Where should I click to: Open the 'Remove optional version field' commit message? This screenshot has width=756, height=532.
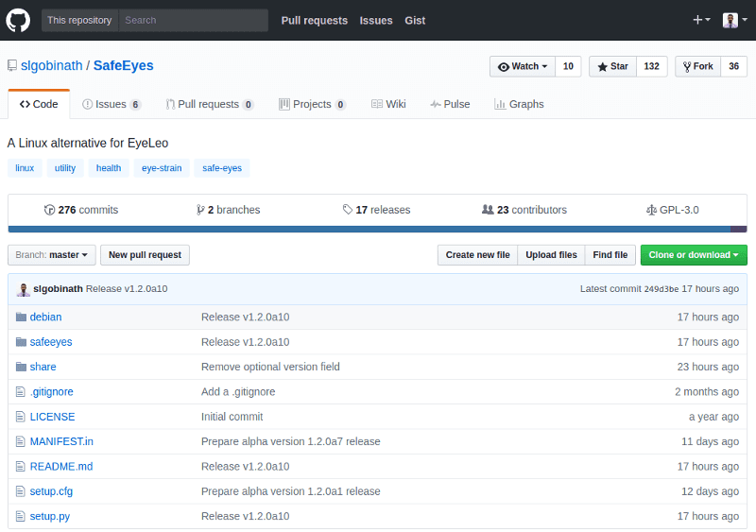[x=270, y=367]
